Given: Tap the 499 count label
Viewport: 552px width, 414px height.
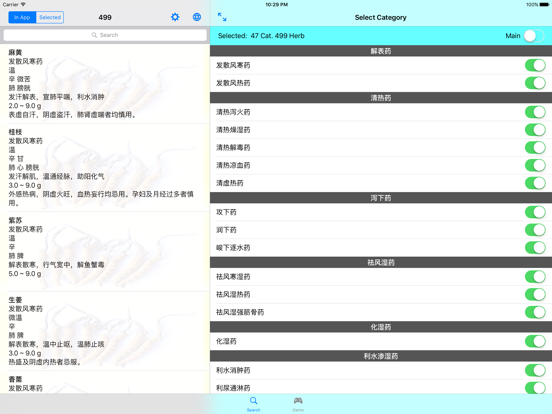Looking at the screenshot, I should click(x=105, y=17).
